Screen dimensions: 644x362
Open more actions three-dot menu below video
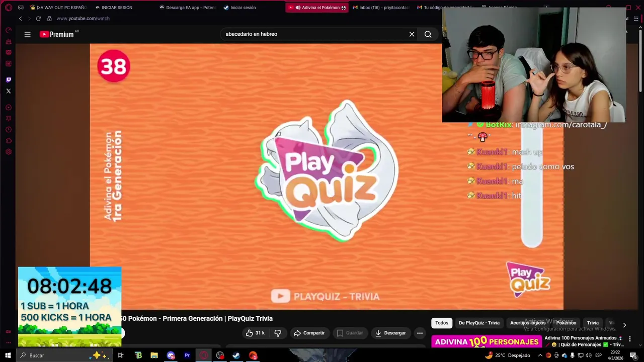coord(420,333)
